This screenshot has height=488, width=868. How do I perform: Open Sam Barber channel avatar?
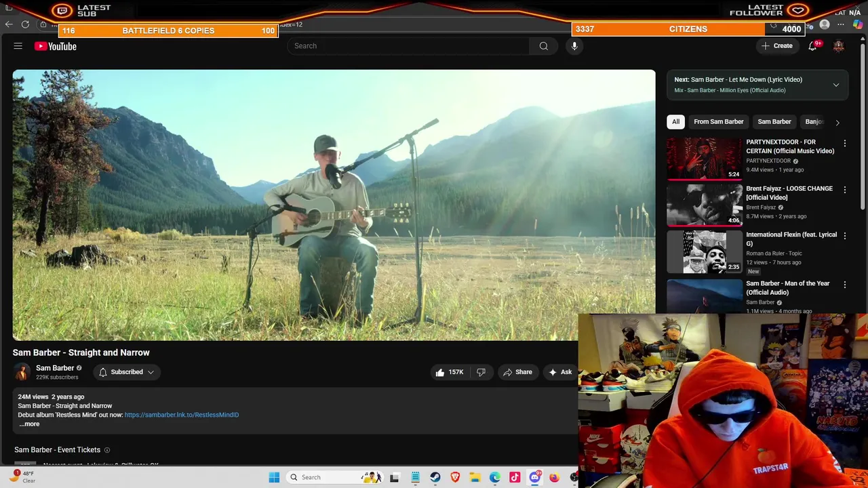(x=22, y=372)
